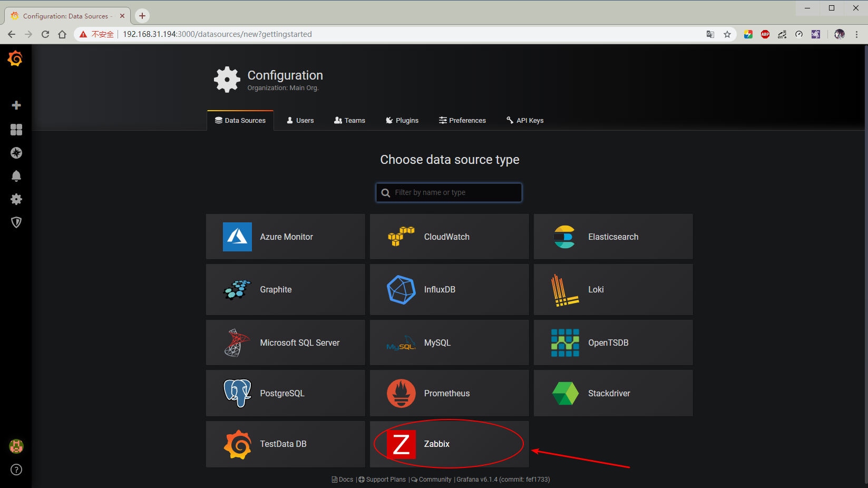Screen dimensions: 868x488
Task: Open the Create plus menu in sidebar
Action: point(16,105)
